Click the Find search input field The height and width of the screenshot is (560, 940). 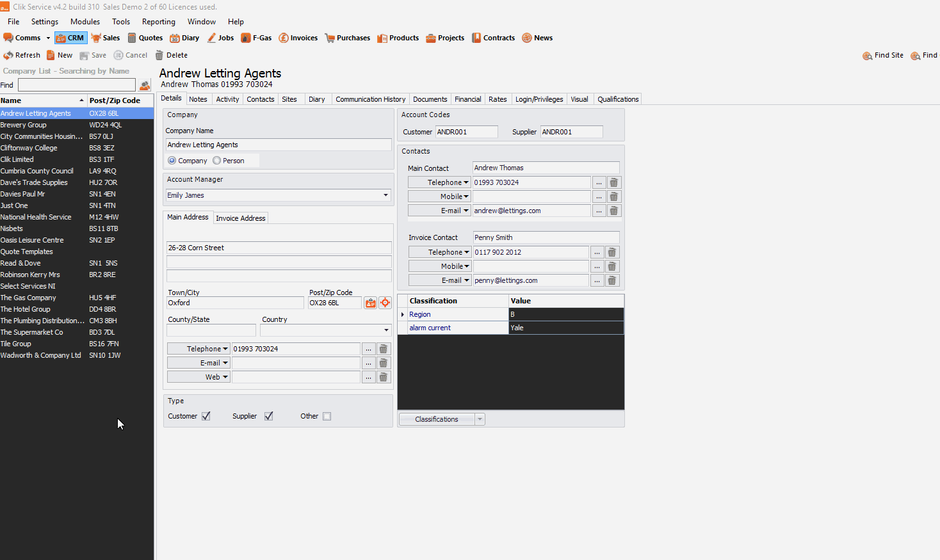[x=77, y=85]
